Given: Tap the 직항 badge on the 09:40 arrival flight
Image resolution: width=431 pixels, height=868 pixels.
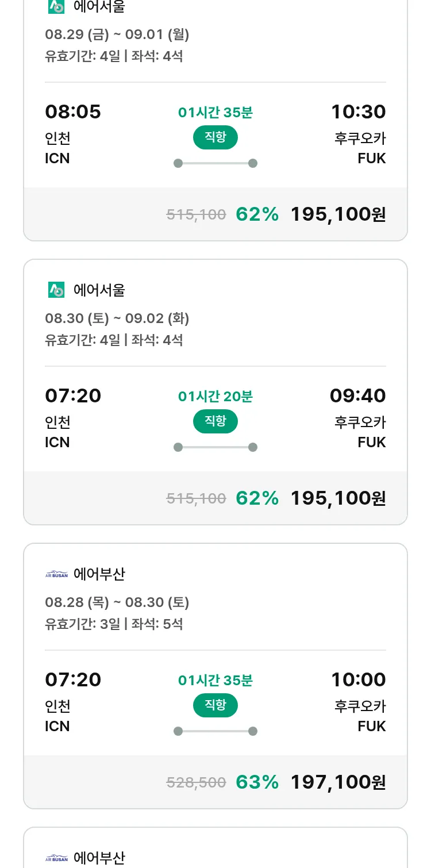Looking at the screenshot, I should (x=215, y=421).
